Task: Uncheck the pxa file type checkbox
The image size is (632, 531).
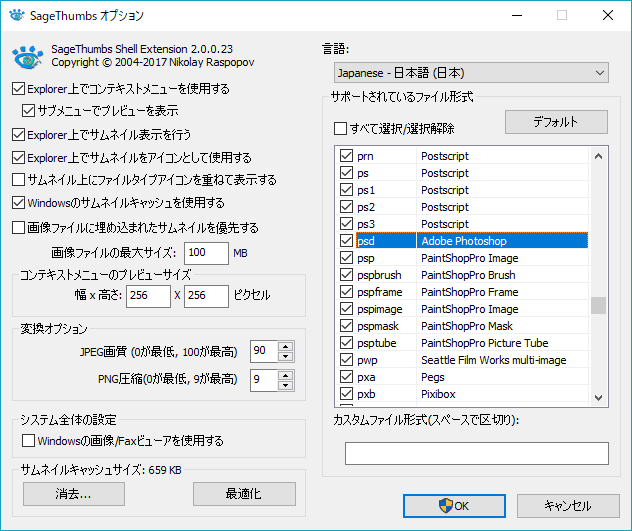Action: point(346,377)
